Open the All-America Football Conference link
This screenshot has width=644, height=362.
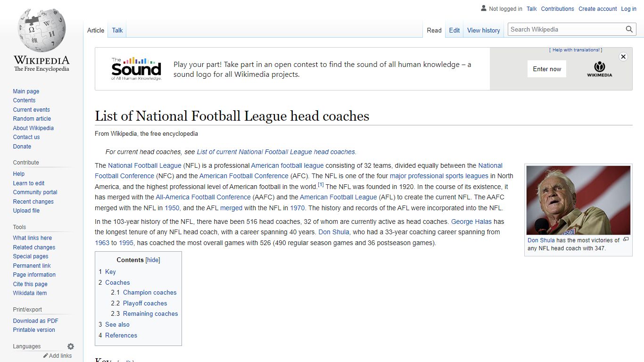pos(203,197)
